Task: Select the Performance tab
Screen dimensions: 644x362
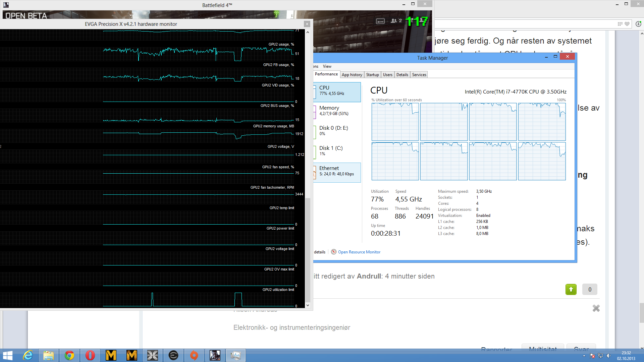Action: tap(326, 74)
